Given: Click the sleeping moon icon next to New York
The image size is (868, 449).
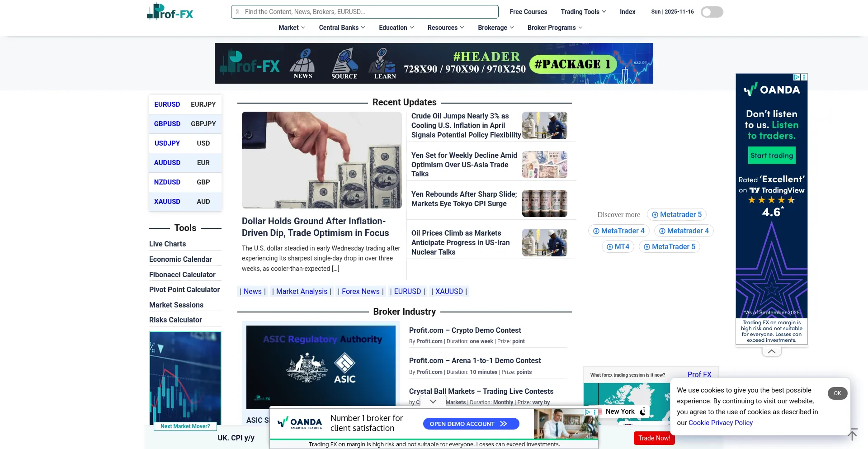Looking at the screenshot, I should click(642, 411).
